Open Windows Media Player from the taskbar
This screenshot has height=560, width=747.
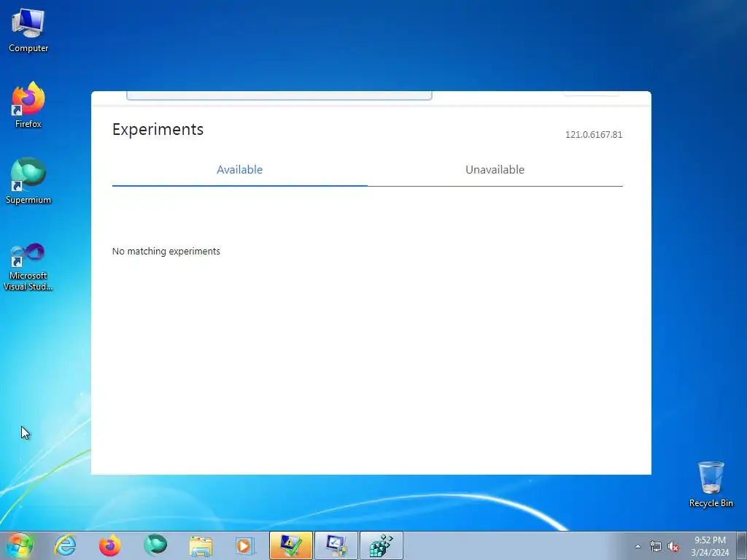pos(245,545)
